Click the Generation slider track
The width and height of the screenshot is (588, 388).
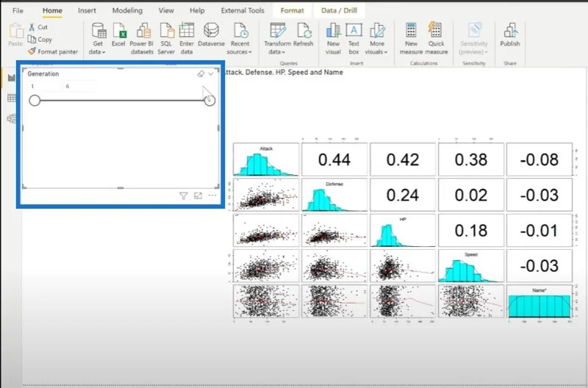tap(122, 101)
